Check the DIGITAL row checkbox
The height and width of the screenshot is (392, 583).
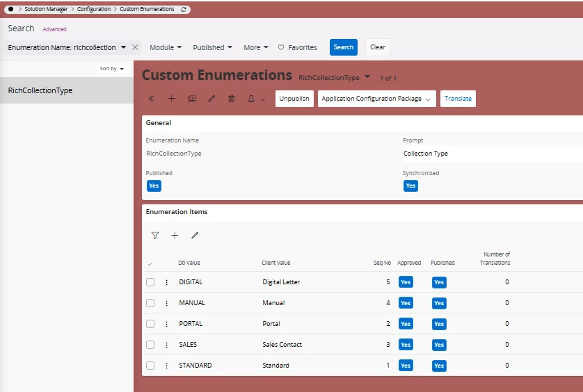click(150, 282)
